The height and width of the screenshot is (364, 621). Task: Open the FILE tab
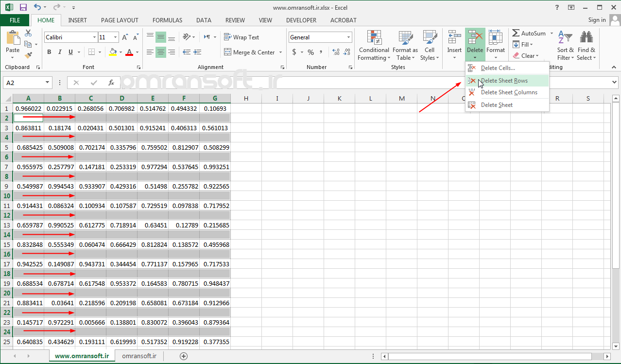coord(15,20)
